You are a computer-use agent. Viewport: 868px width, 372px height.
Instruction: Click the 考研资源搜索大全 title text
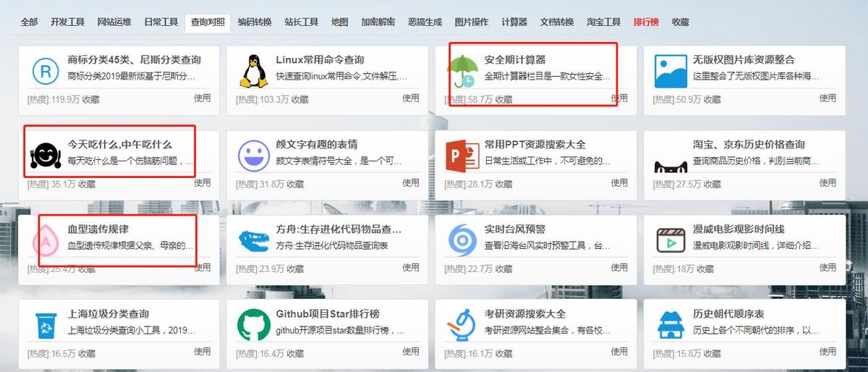point(525,313)
